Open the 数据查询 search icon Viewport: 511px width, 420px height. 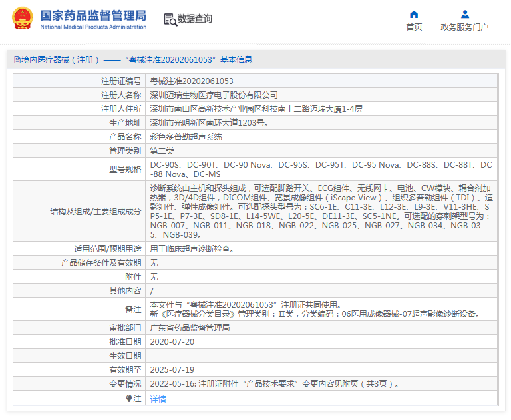point(170,19)
